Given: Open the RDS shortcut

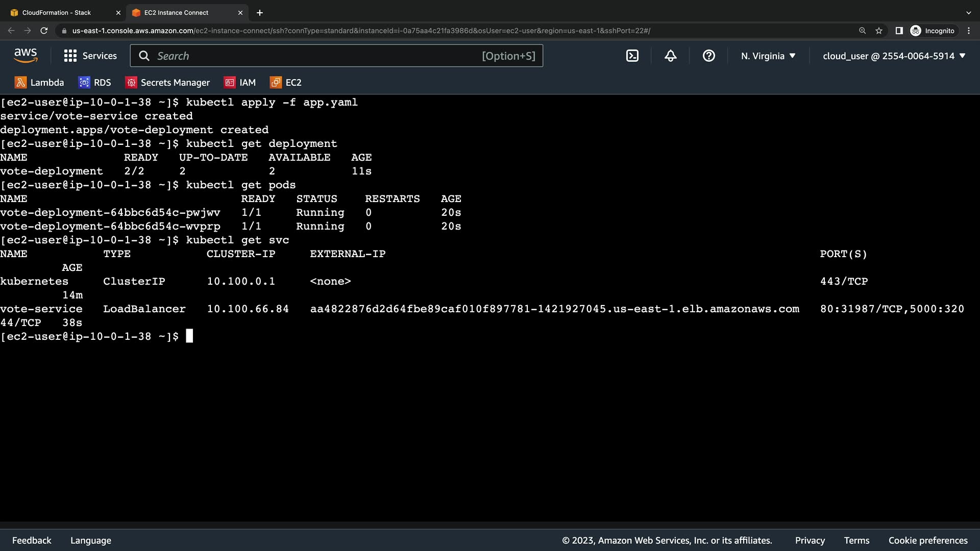Looking at the screenshot, I should click(94, 83).
